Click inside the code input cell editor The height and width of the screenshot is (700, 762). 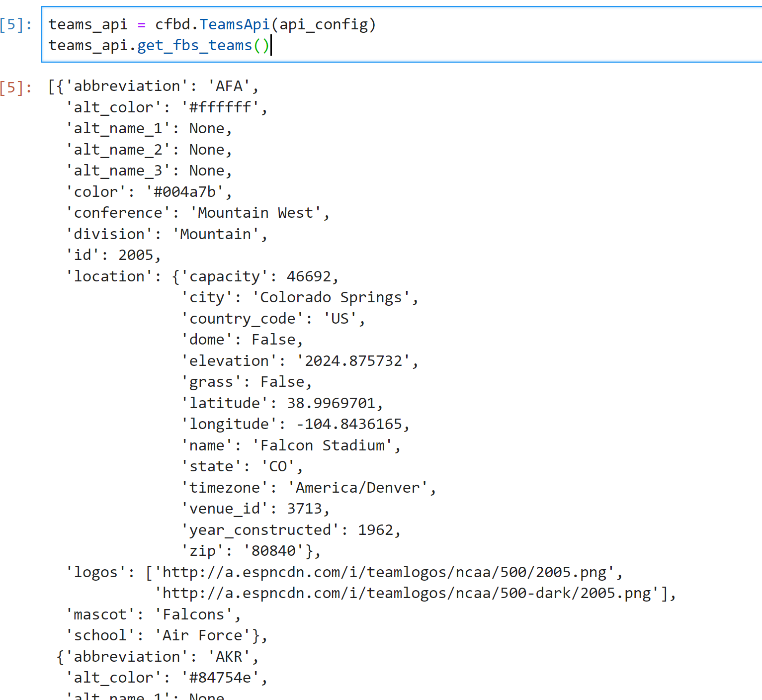(x=402, y=34)
